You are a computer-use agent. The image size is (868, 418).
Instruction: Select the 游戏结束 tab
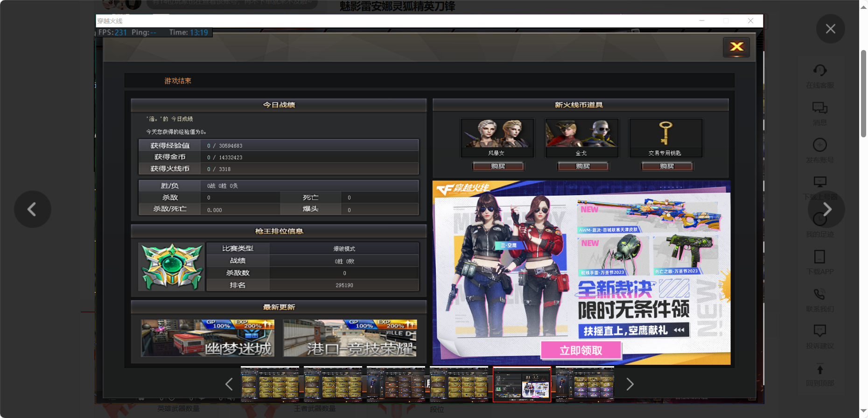click(178, 81)
